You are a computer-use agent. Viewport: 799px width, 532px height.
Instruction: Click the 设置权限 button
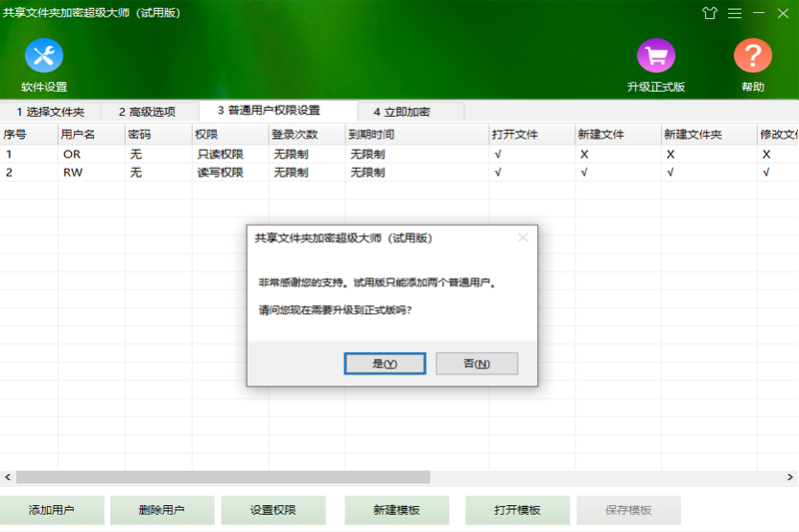(273, 510)
